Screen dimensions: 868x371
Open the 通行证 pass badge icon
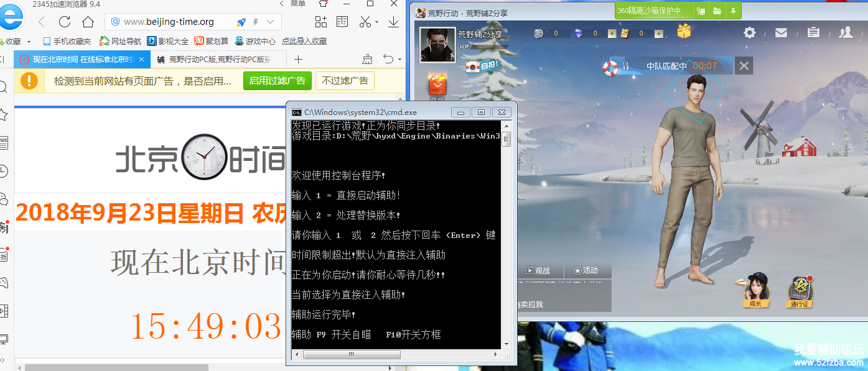click(800, 291)
